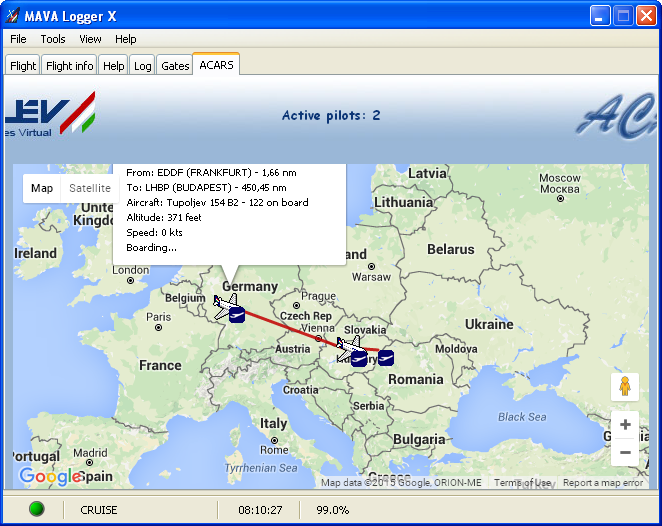The image size is (662, 526).
Task: Click the Active pilots: 2 label
Action: [331, 115]
